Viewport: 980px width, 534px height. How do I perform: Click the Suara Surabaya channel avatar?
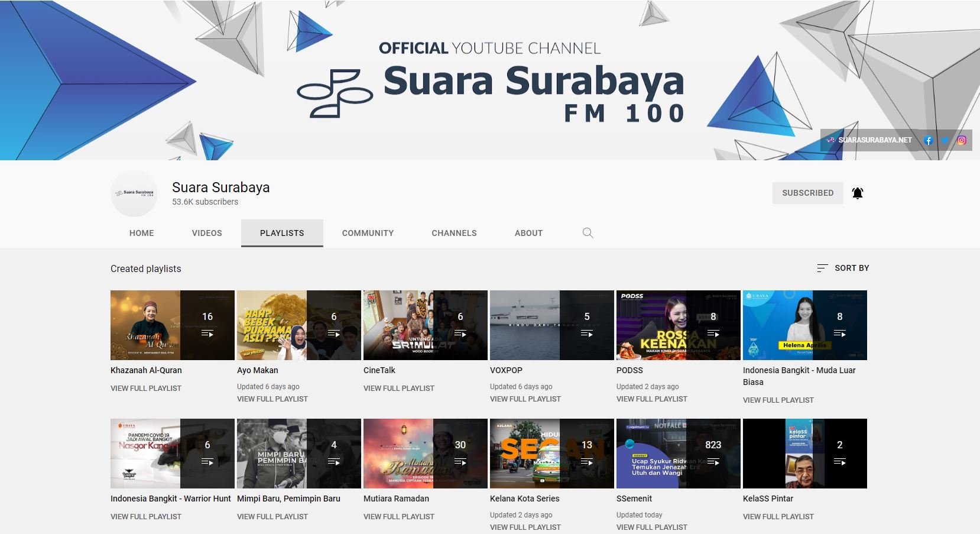coord(134,193)
